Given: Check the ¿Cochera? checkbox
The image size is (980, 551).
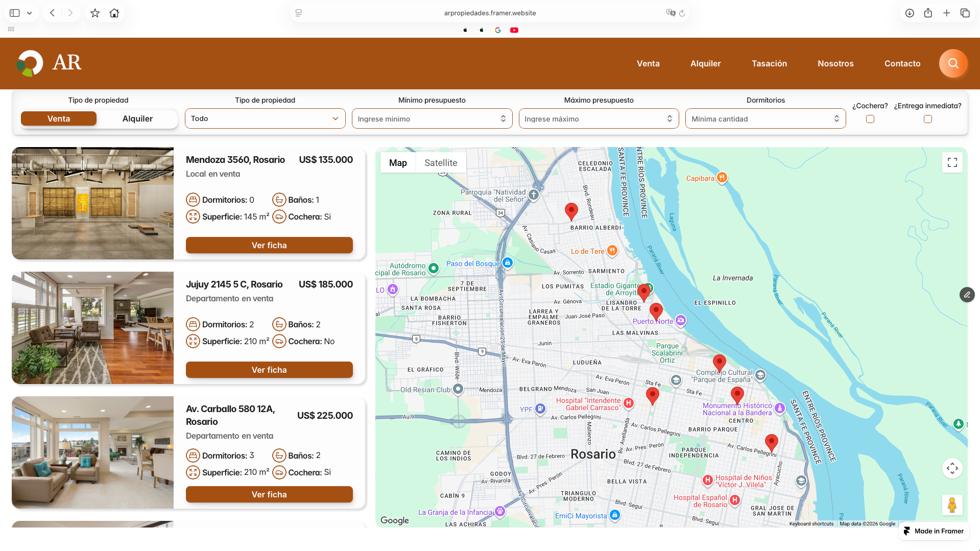Looking at the screenshot, I should [x=870, y=119].
